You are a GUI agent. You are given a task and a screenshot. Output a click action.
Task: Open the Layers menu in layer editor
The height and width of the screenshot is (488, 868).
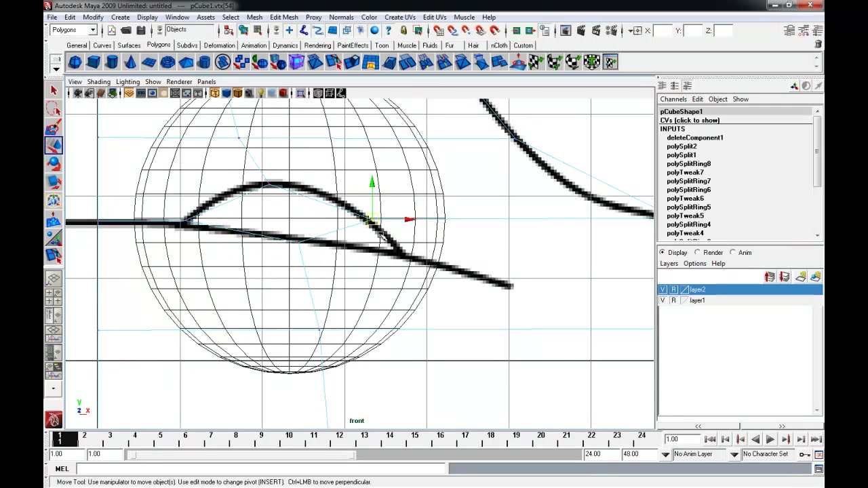[x=669, y=264]
